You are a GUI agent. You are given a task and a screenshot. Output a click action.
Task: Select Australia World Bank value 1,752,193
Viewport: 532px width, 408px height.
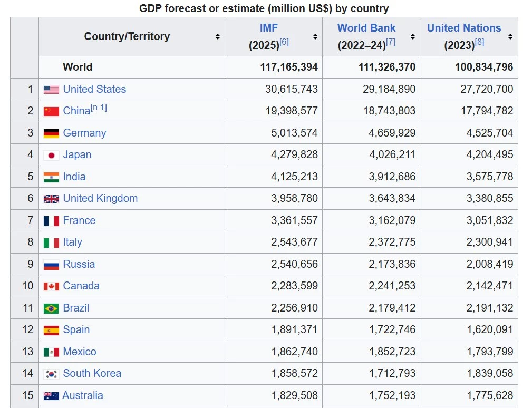click(392, 395)
